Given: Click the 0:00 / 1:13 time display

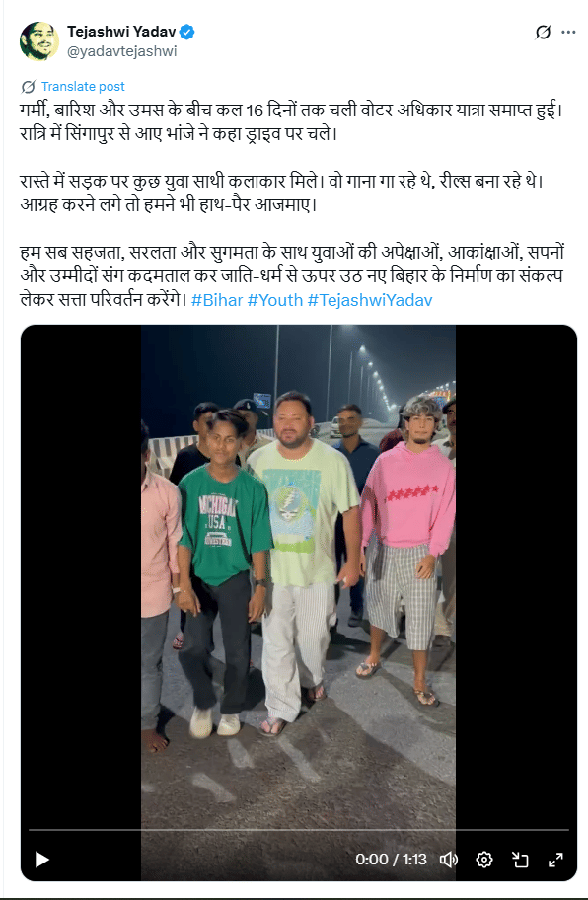Looking at the screenshot, I should point(391,860).
